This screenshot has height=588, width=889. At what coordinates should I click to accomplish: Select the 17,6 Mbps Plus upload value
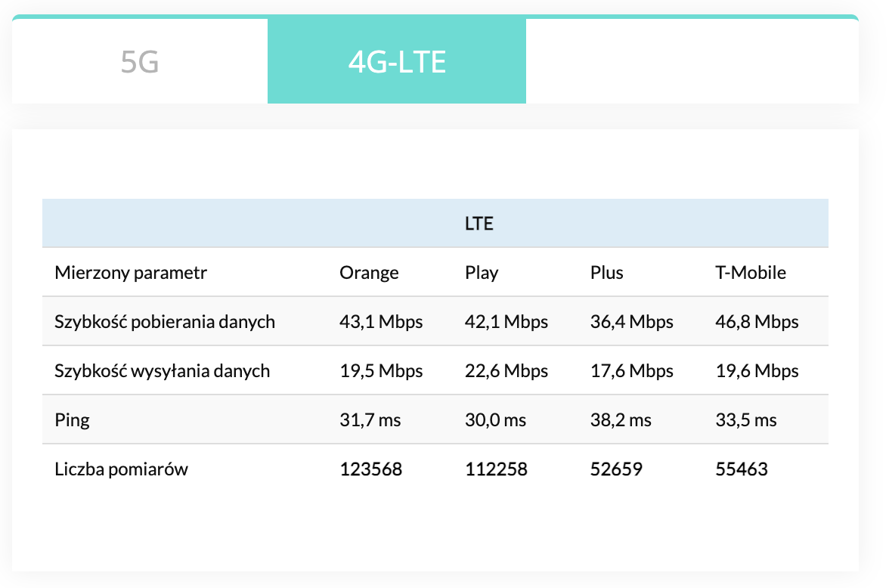pos(631,371)
